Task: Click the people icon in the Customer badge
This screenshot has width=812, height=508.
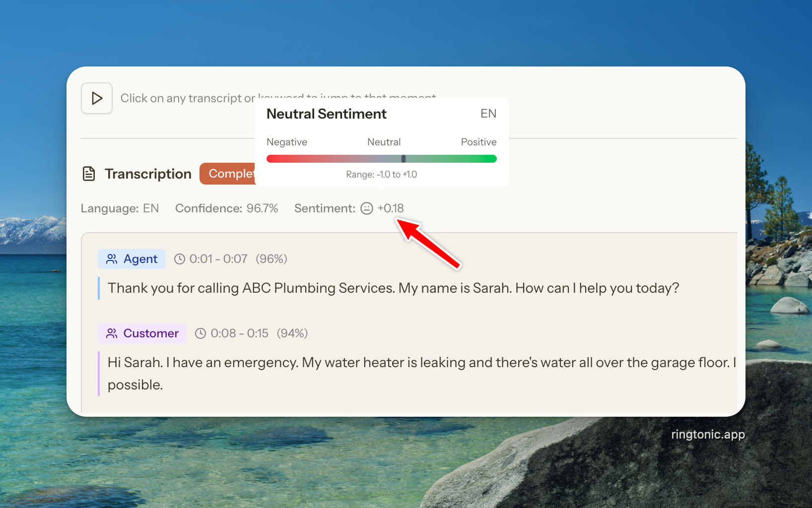Action: [x=112, y=333]
